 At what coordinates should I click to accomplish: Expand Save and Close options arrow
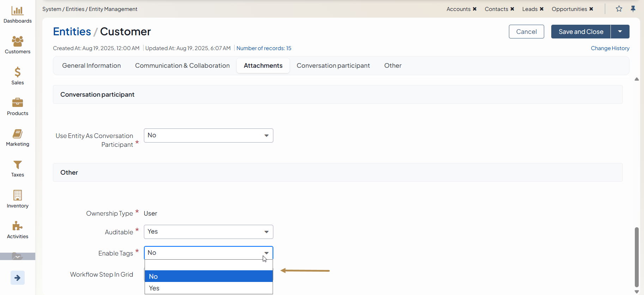point(620,32)
